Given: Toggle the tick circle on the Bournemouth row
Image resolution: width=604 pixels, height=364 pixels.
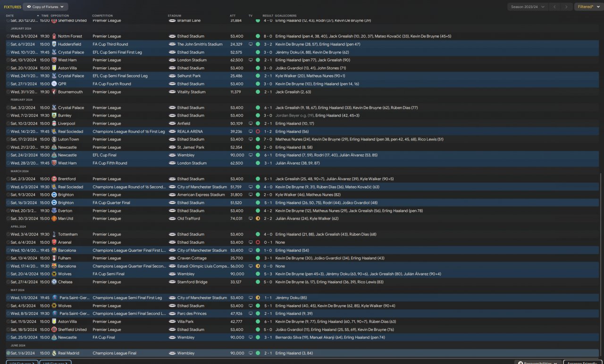Looking at the screenshot, I should tap(8, 92).
